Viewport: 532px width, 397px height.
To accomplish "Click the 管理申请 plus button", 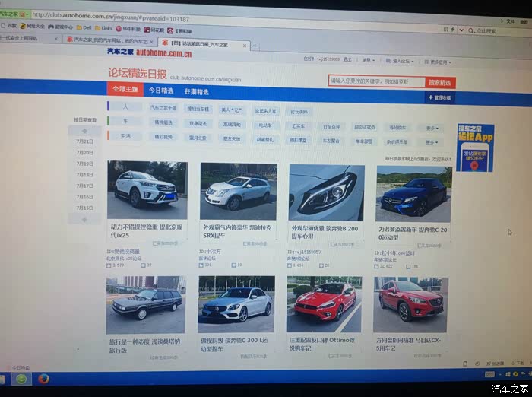I will point(439,97).
